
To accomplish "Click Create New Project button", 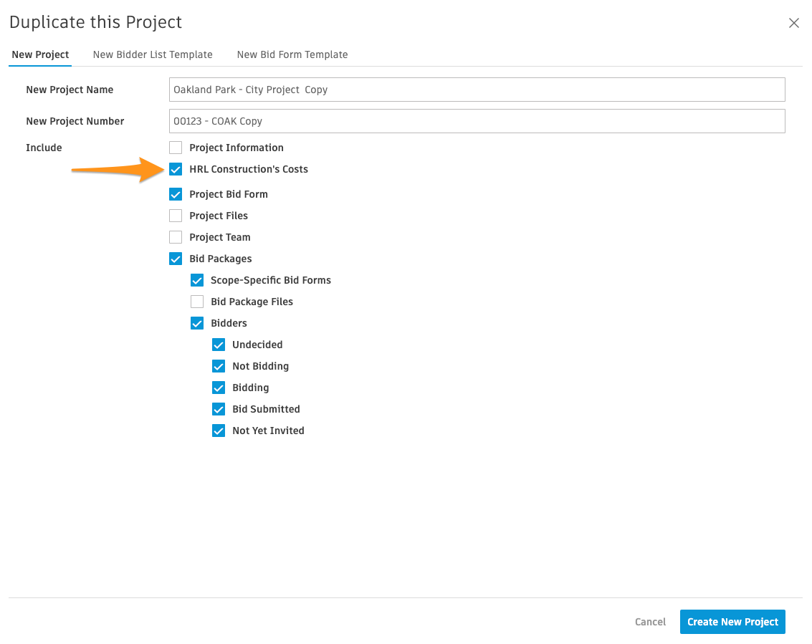I will coord(732,622).
